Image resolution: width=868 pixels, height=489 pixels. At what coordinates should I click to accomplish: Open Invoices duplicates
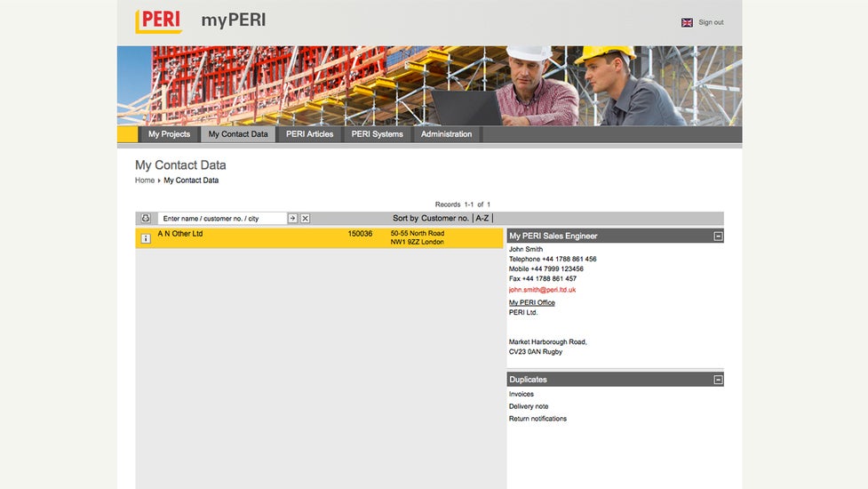(x=521, y=394)
